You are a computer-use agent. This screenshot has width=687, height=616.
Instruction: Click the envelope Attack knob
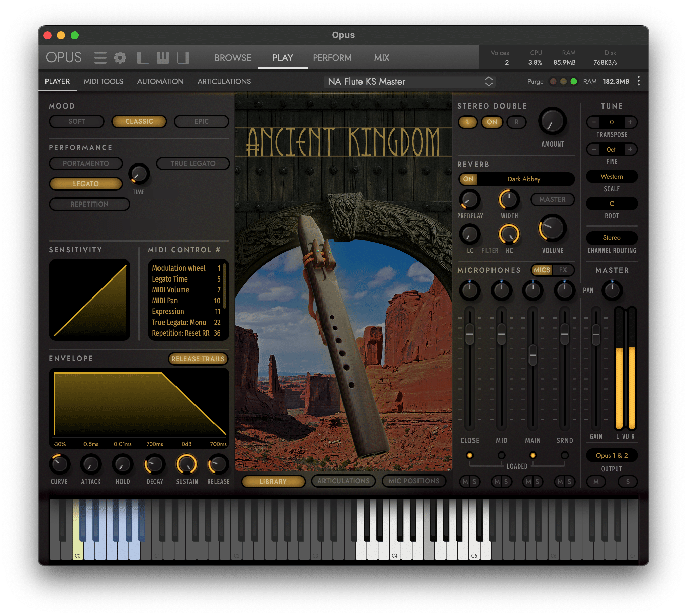[91, 464]
